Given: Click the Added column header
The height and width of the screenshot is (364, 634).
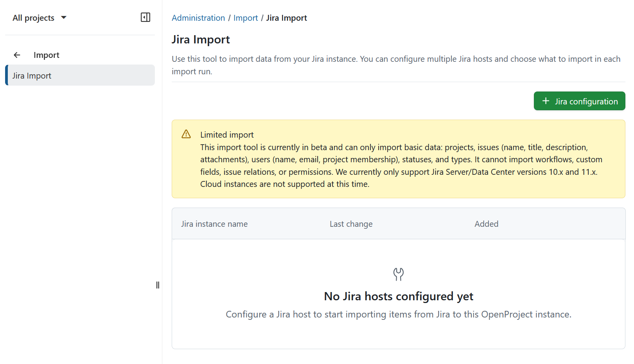Looking at the screenshot, I should (x=486, y=224).
